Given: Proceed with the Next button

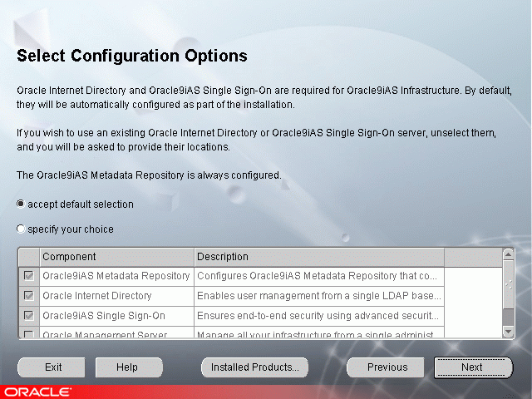Looking at the screenshot, I should coord(473,367).
